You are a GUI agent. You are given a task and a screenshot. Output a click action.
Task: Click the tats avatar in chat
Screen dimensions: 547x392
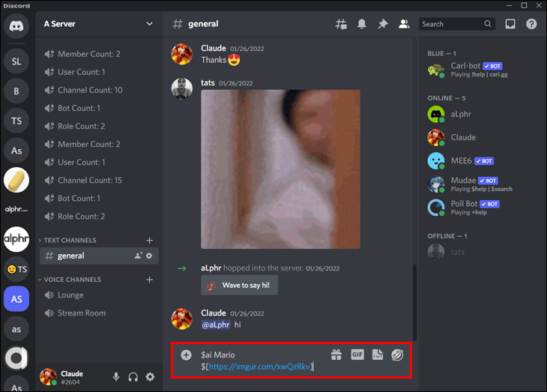(x=182, y=88)
